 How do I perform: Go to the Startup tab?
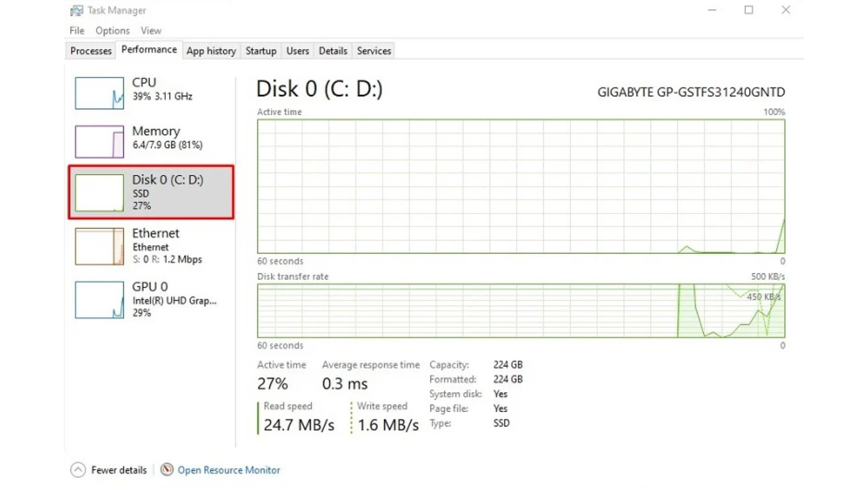pos(261,51)
